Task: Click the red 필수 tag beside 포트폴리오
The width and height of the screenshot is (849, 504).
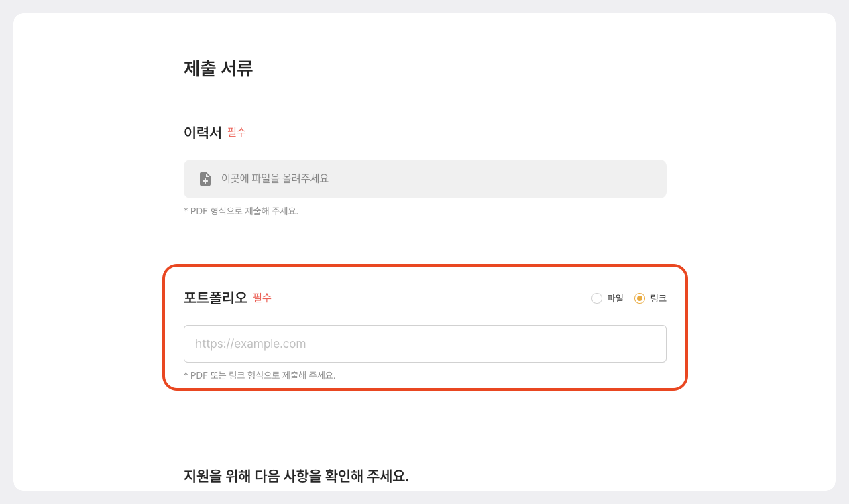Action: [x=262, y=298]
